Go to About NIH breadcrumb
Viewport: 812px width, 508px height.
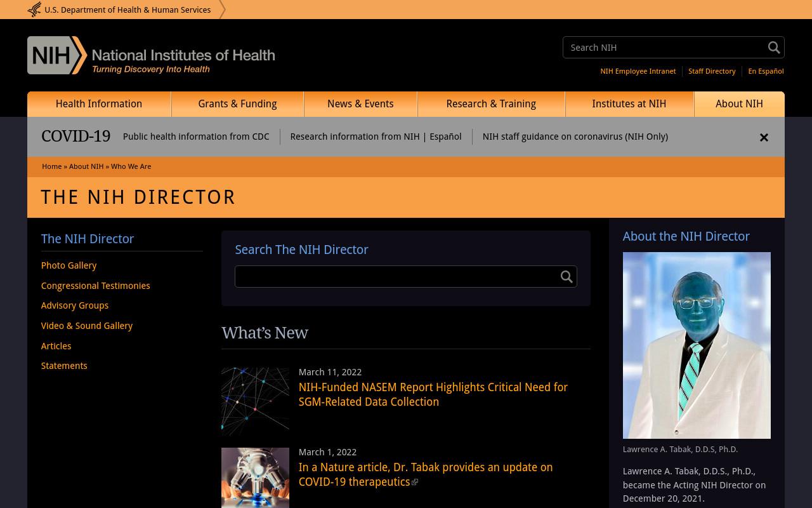pos(86,166)
